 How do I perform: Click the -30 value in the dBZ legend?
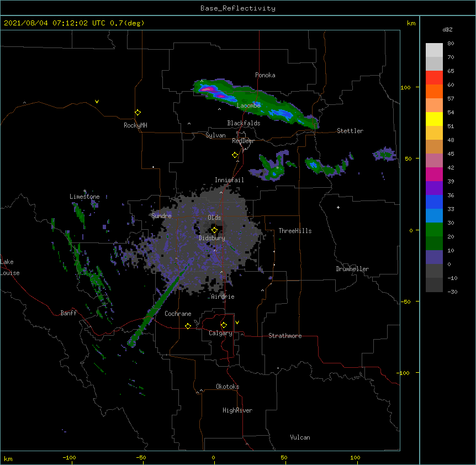coord(452,292)
